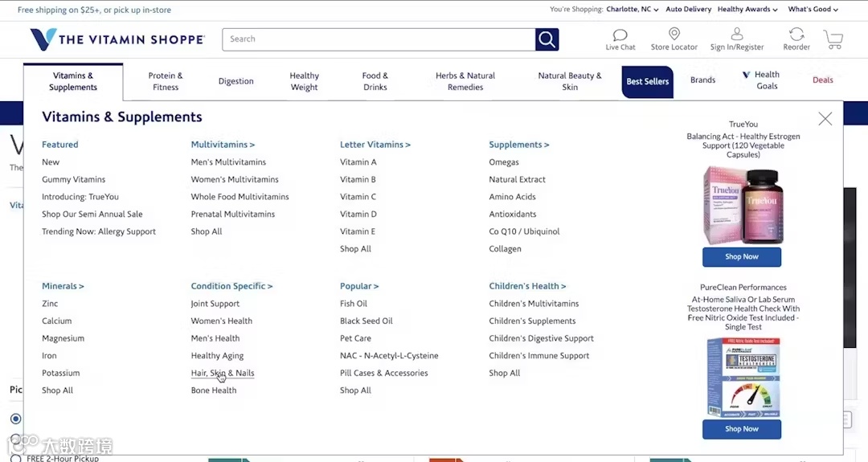
Task: Open Prenatal Multivitamins link
Action: coord(232,214)
